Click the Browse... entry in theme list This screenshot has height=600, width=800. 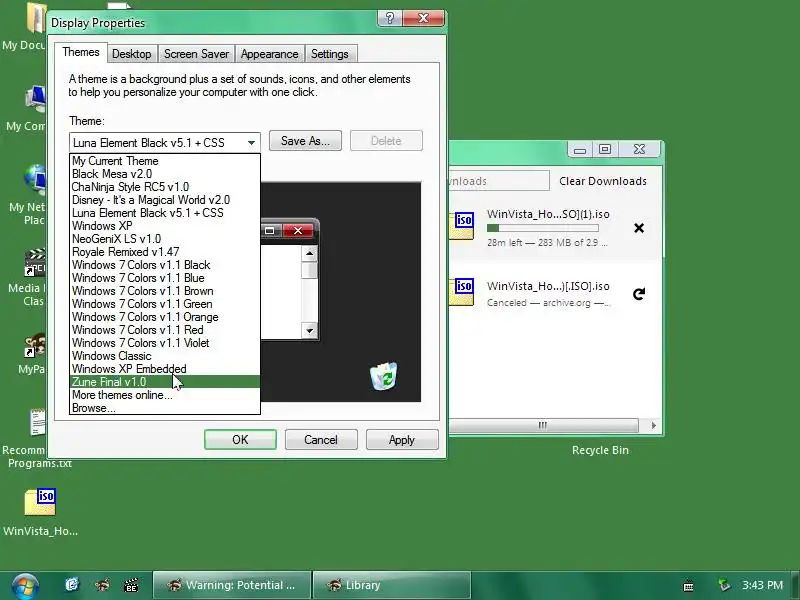click(x=165, y=408)
